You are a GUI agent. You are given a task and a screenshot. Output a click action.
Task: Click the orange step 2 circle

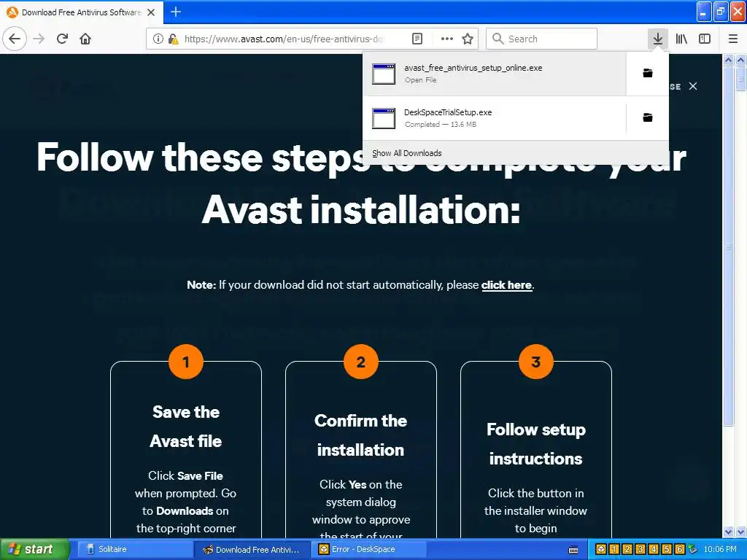coord(360,362)
